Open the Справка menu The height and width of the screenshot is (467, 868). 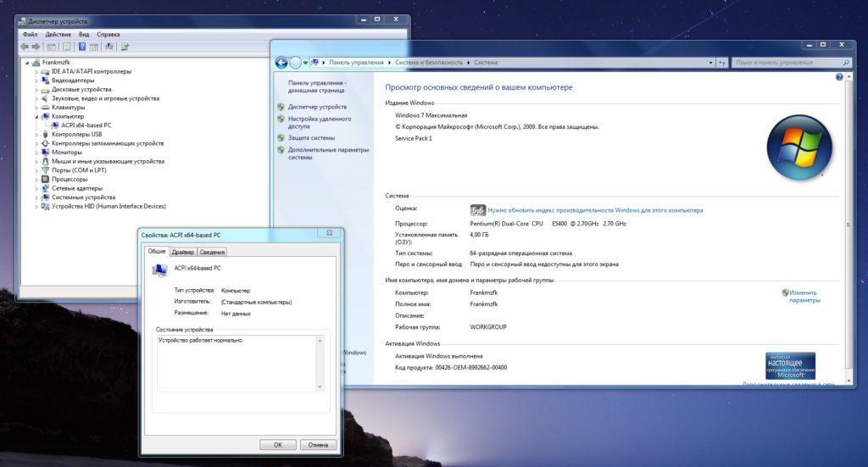click(x=108, y=34)
